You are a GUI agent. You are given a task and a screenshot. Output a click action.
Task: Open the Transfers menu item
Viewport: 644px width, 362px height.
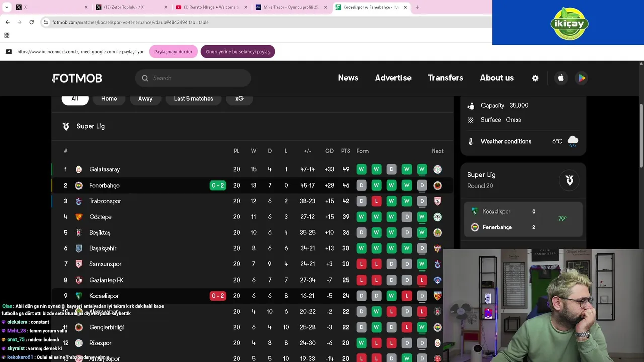click(x=445, y=78)
